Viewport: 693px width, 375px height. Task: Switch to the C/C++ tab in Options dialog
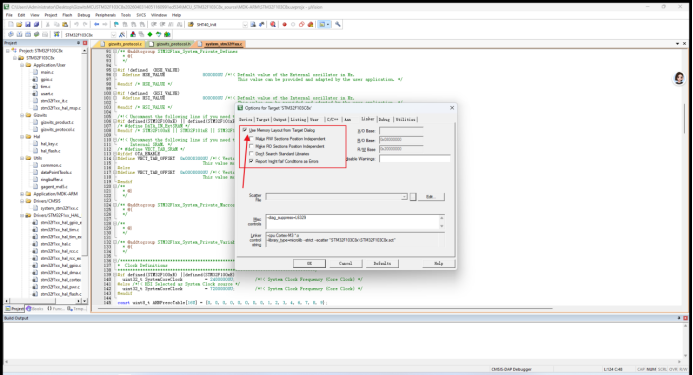(x=332, y=119)
